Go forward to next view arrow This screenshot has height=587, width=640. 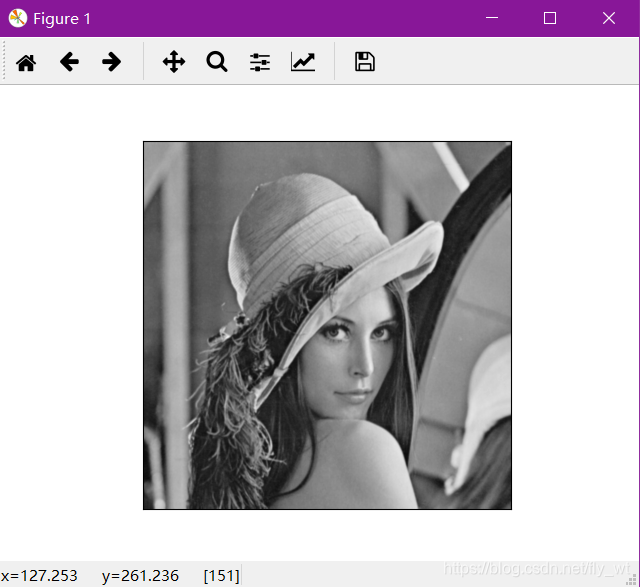coord(111,62)
